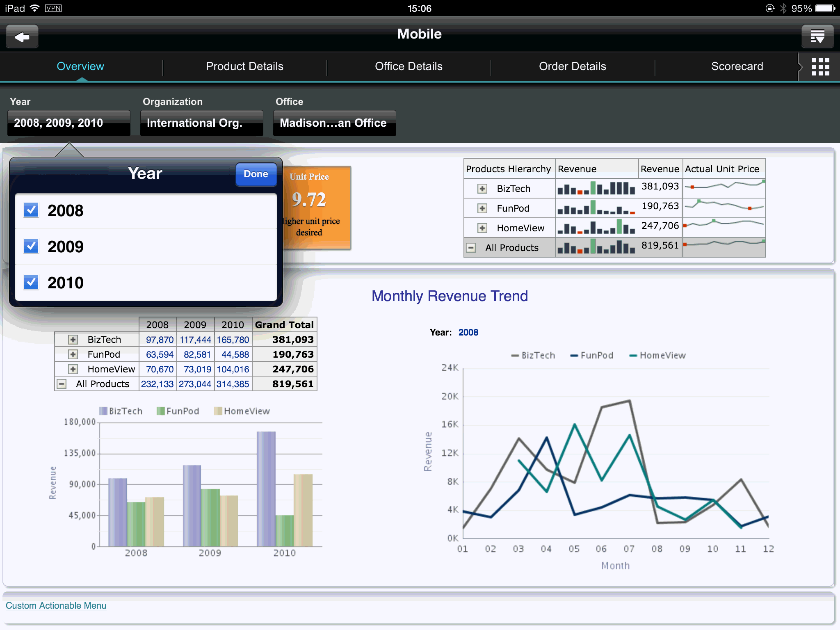Expand BizTech in Products Hierarchy table
This screenshot has height=630, width=840.
pos(482,189)
